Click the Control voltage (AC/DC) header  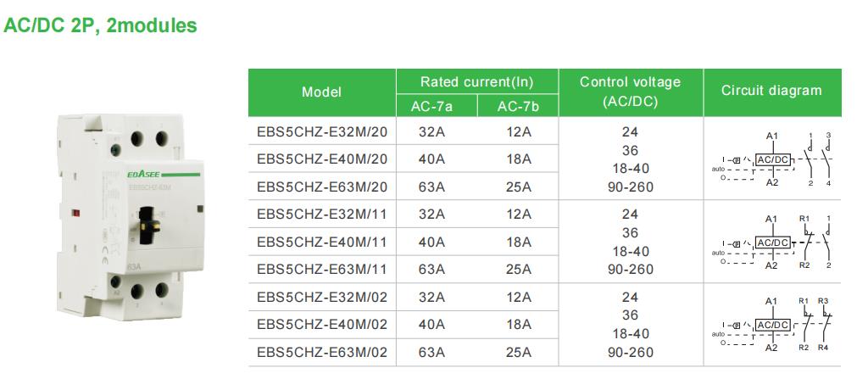(631, 92)
